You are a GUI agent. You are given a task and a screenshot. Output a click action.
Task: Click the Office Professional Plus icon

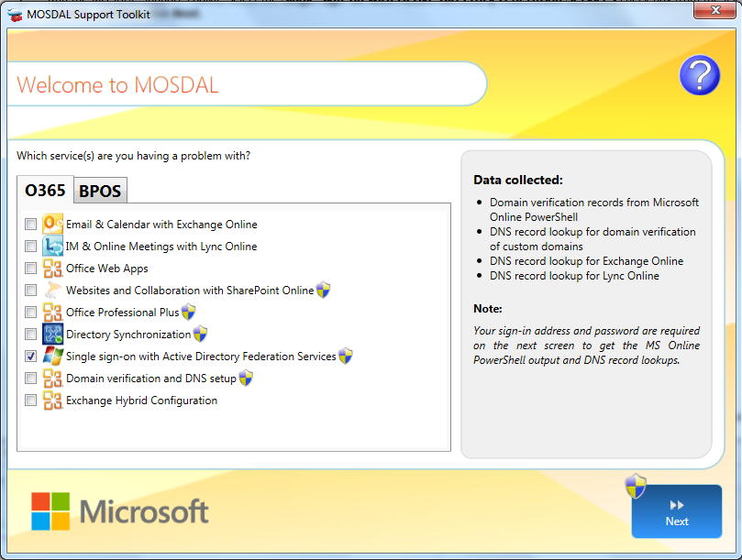point(52,313)
